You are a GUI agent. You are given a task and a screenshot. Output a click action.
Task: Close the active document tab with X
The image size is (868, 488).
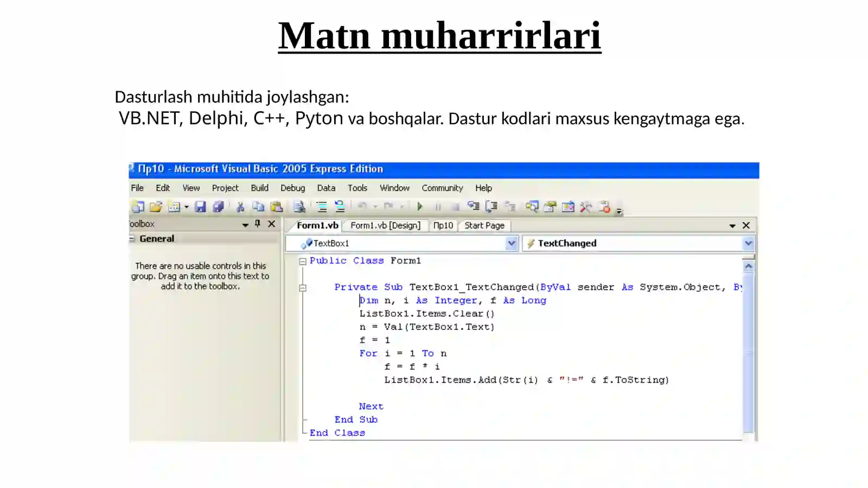tap(746, 225)
